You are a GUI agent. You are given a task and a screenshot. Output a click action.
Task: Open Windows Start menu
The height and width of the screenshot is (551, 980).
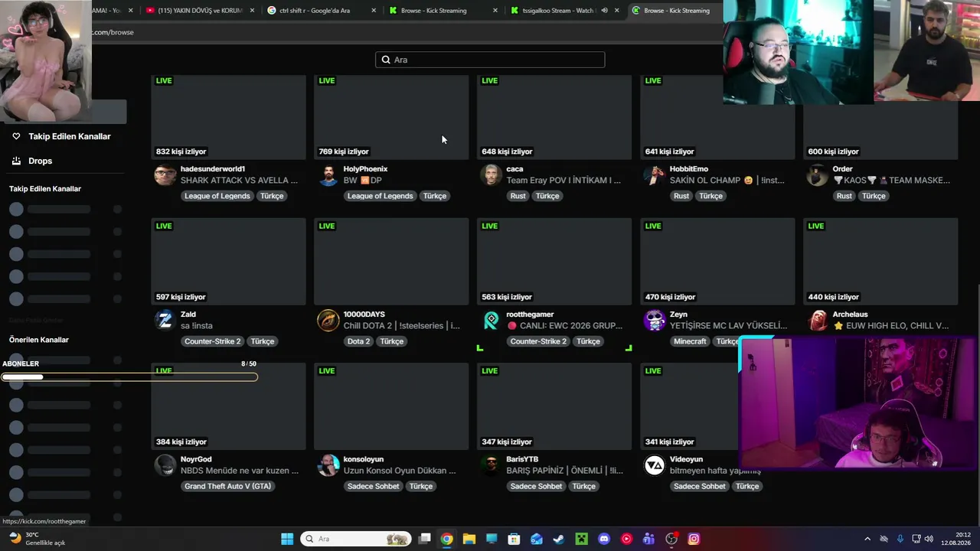(287, 539)
